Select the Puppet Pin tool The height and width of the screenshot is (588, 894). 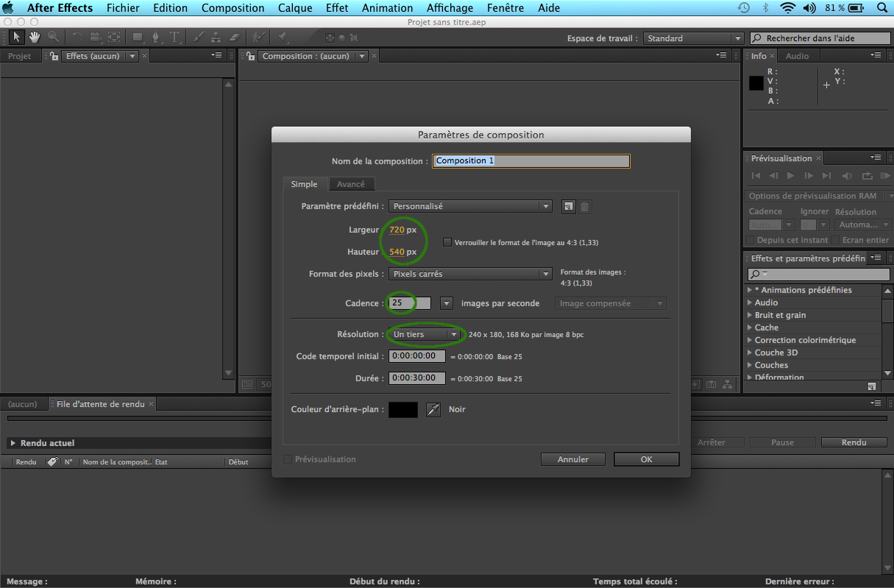[283, 38]
